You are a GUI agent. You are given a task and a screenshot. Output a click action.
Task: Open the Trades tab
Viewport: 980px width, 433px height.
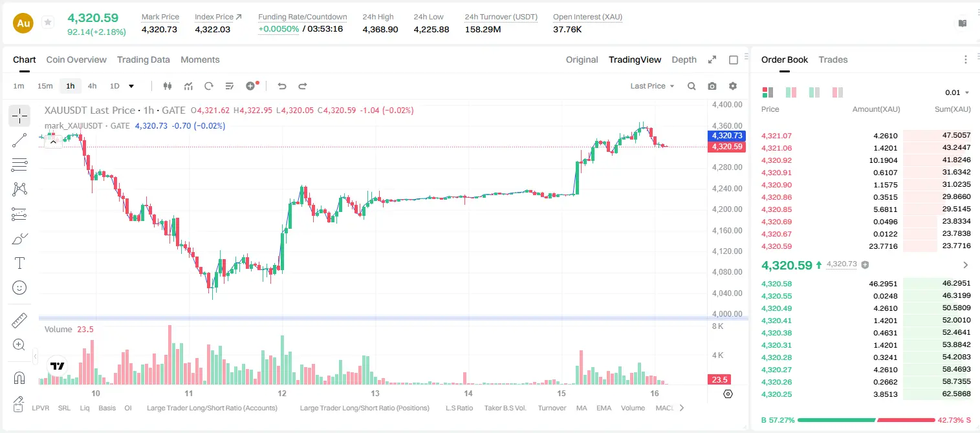(833, 59)
